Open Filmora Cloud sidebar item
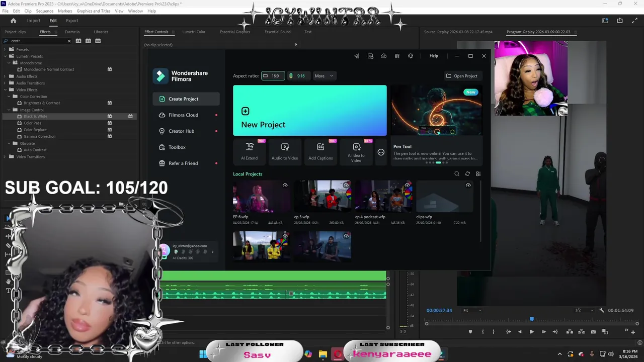Viewport: 644px width, 362px height. [186, 115]
